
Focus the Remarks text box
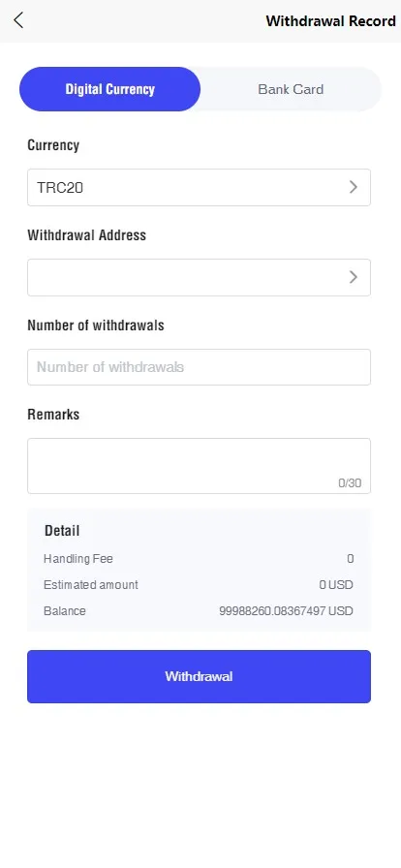tap(199, 466)
